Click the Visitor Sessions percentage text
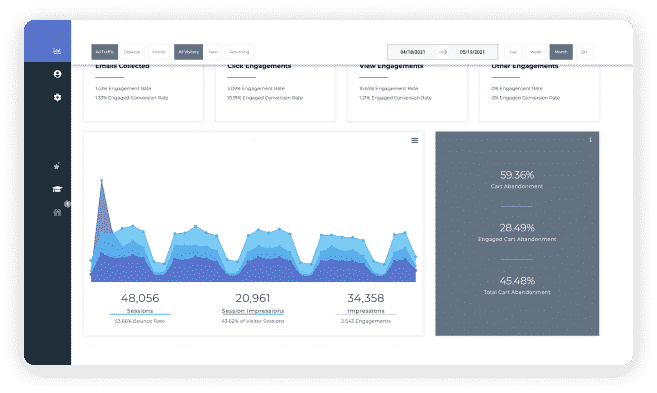The image size is (657, 393). coord(253,321)
